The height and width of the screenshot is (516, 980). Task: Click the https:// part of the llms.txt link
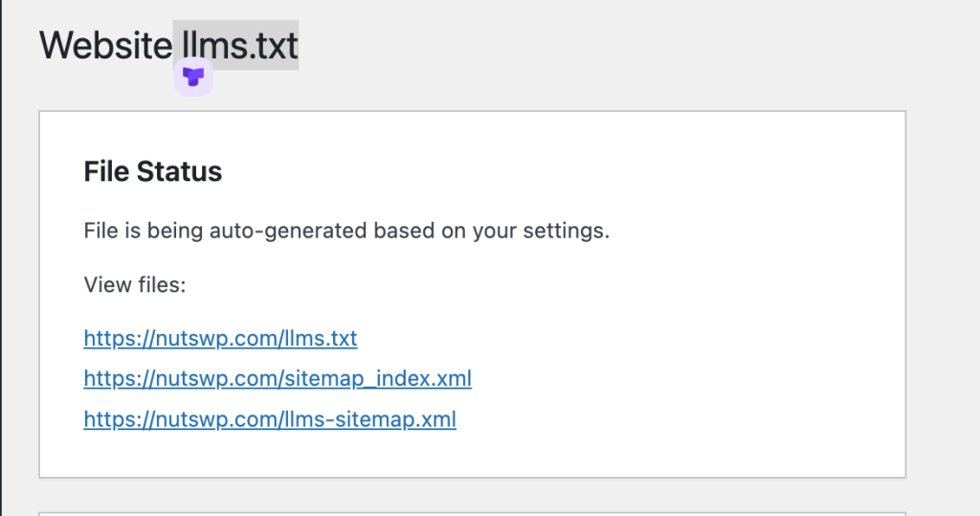click(119, 338)
